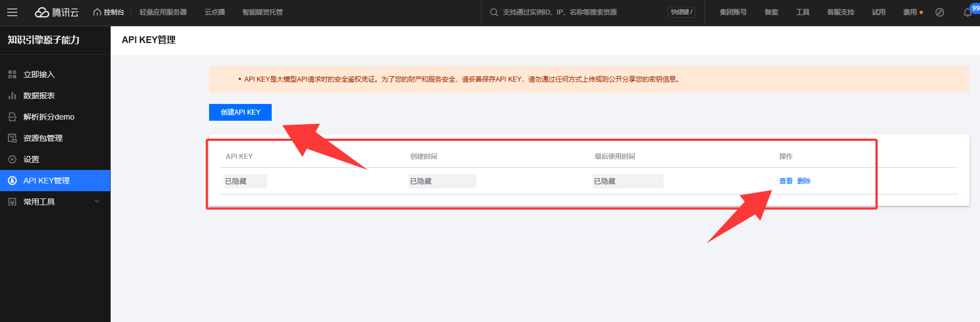980x322 pixels.
Task: Go to 控制台 console home
Action: 108,12
